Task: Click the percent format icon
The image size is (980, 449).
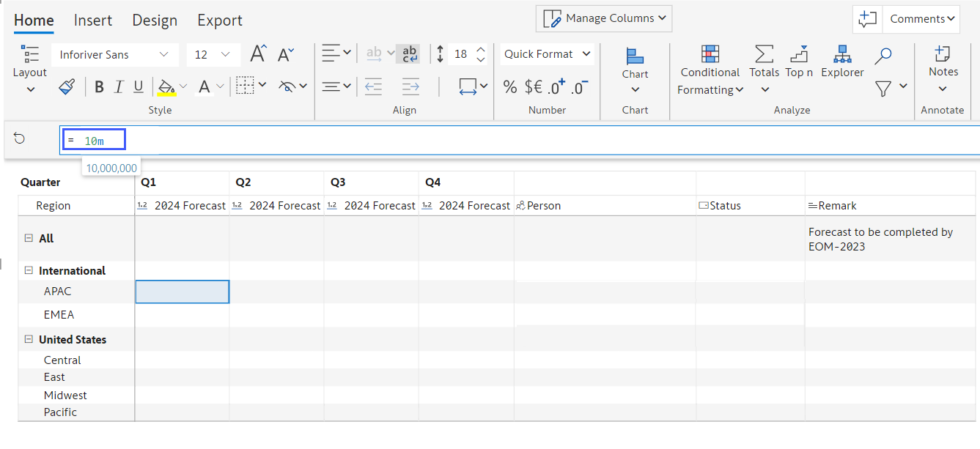Action: point(510,87)
